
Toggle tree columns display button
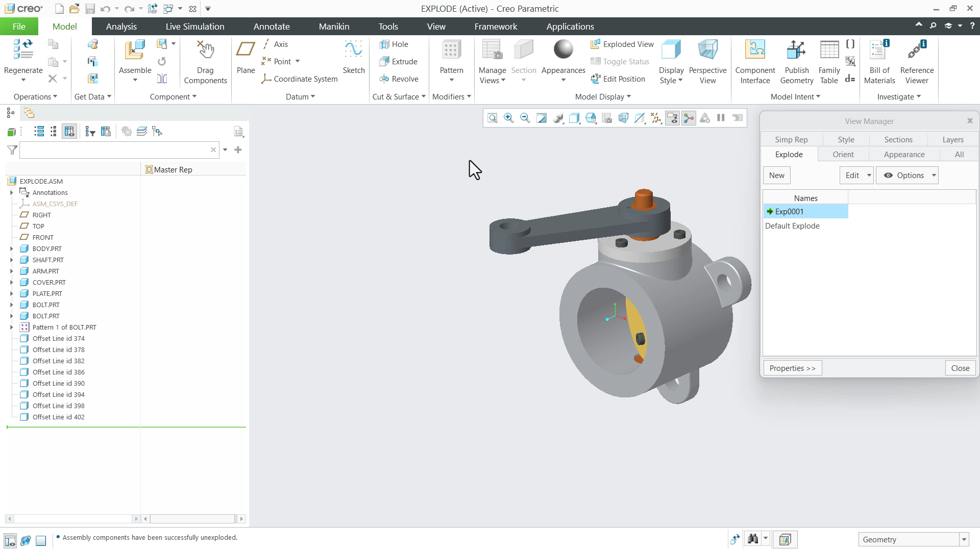point(69,132)
